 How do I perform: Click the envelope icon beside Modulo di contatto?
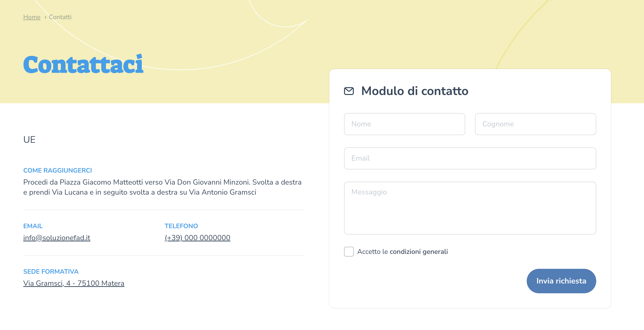349,91
